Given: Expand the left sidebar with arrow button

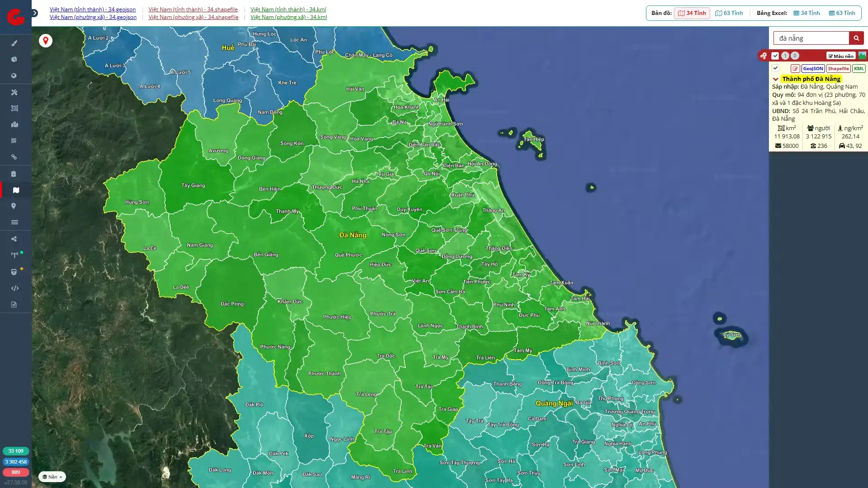Looking at the screenshot, I should (x=35, y=13).
